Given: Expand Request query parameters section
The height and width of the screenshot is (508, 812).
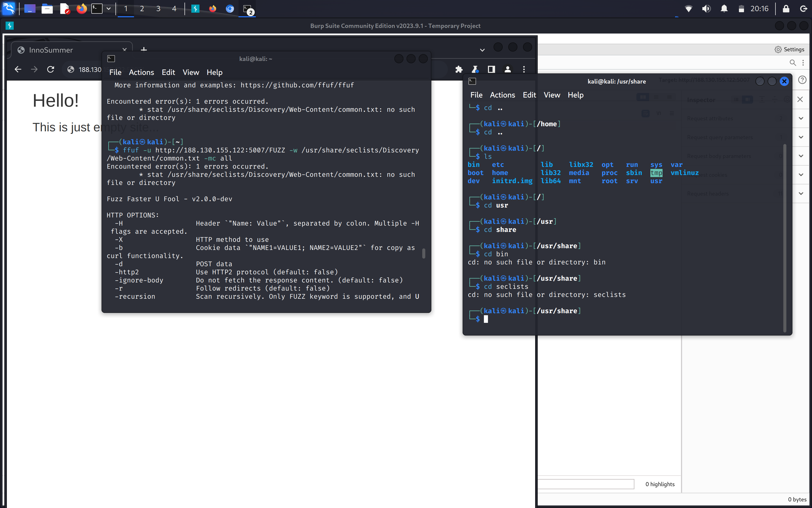Looking at the screenshot, I should coord(801,137).
